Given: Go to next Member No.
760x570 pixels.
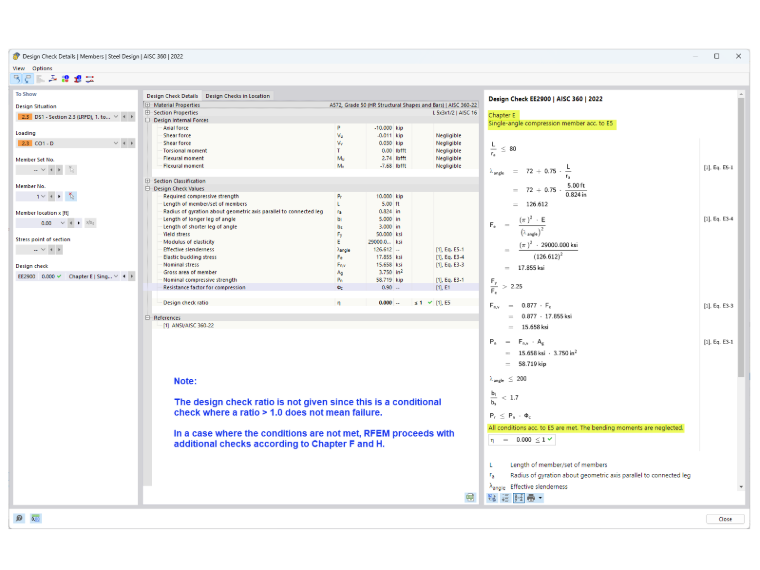Looking at the screenshot, I should point(59,196).
